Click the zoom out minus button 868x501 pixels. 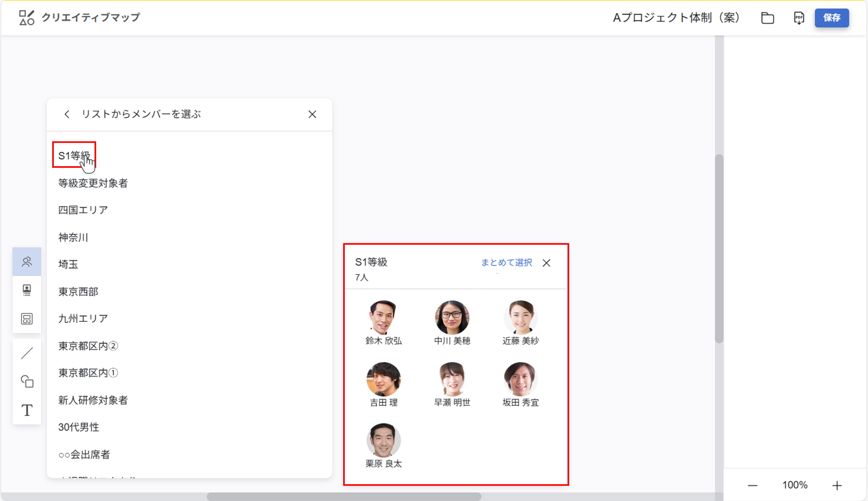[752, 485]
